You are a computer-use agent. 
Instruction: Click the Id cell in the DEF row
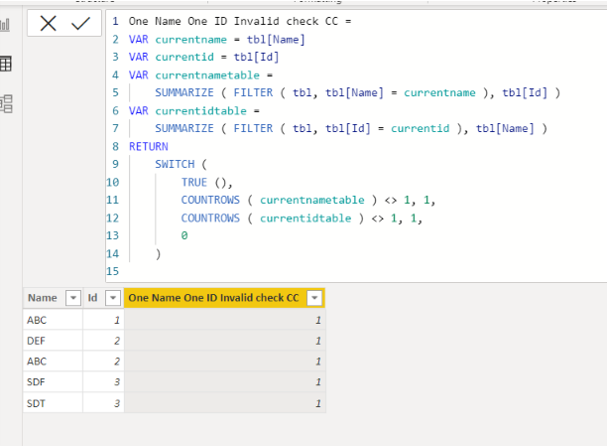click(103, 341)
